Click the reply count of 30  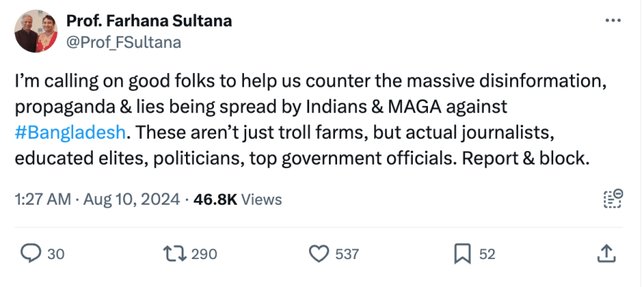tap(56, 254)
